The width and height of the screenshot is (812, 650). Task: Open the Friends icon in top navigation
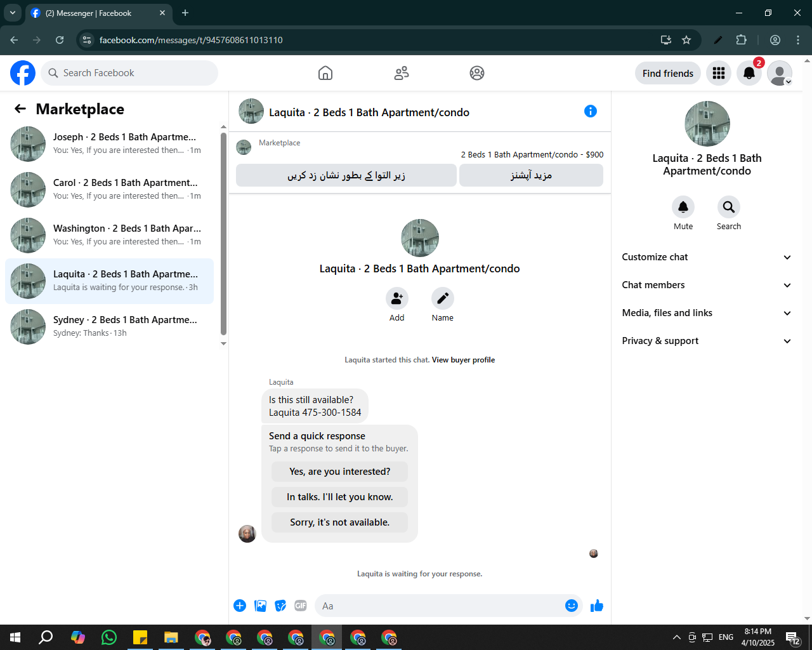click(402, 73)
